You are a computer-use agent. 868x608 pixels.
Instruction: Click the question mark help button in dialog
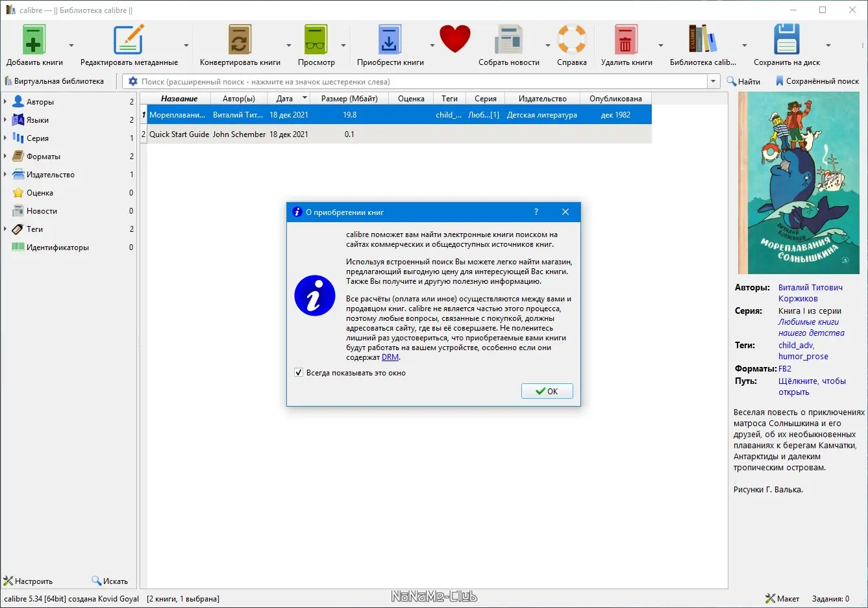536,212
